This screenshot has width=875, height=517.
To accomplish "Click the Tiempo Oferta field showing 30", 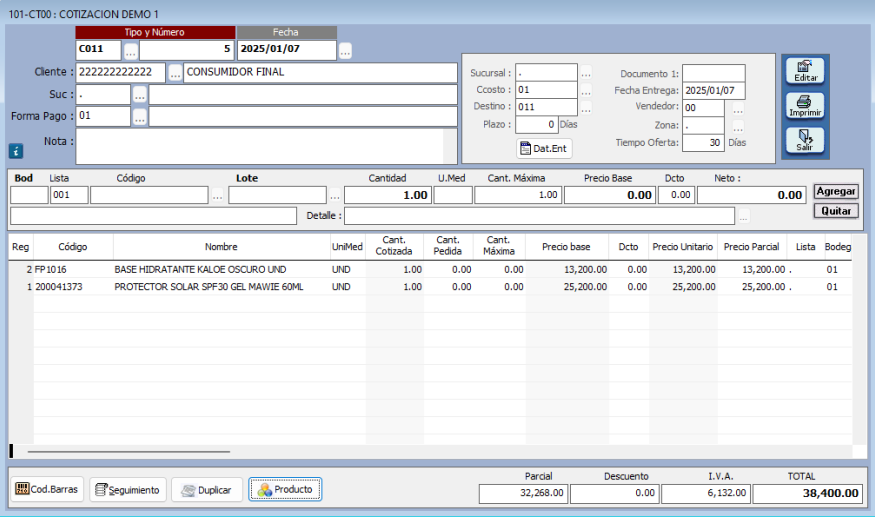I will pyautogui.click(x=703, y=143).
